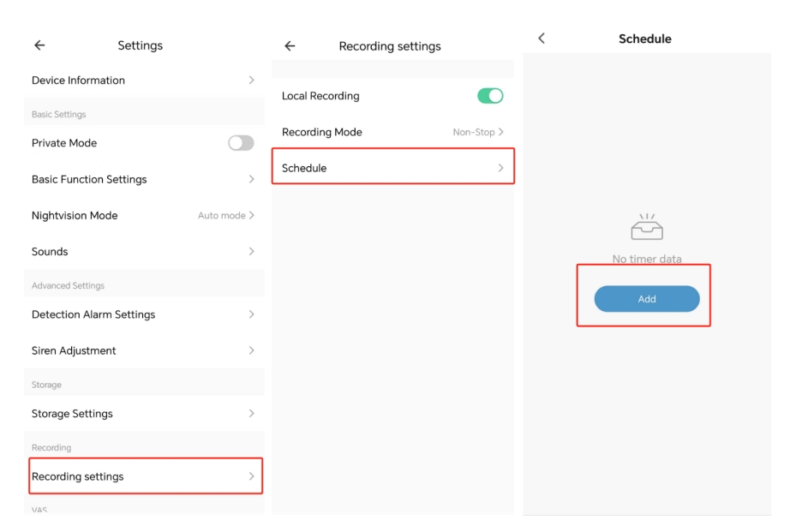The image size is (790, 532).
Task: Tap back arrow on Recording settings screen
Action: click(290, 46)
